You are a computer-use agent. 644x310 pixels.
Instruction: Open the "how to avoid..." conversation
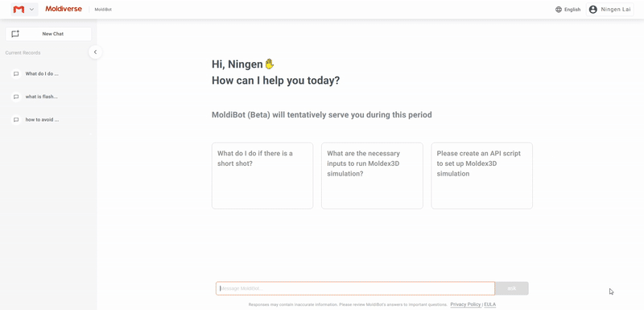pos(43,120)
